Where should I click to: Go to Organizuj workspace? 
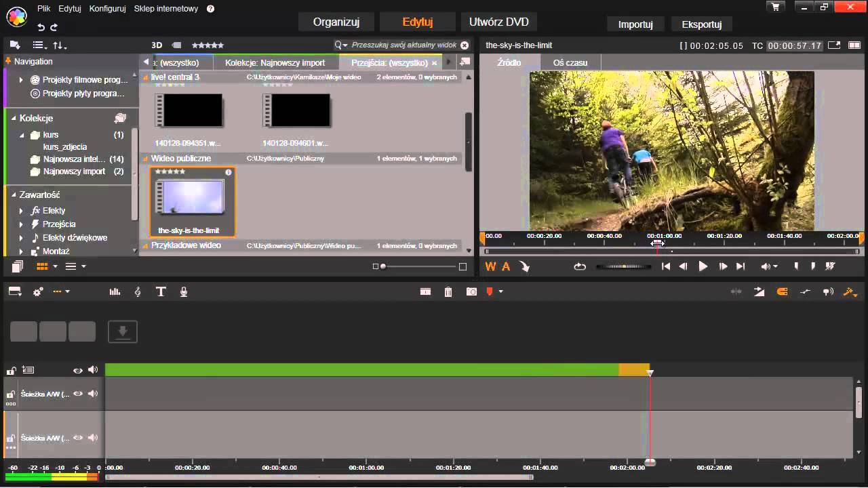(336, 22)
